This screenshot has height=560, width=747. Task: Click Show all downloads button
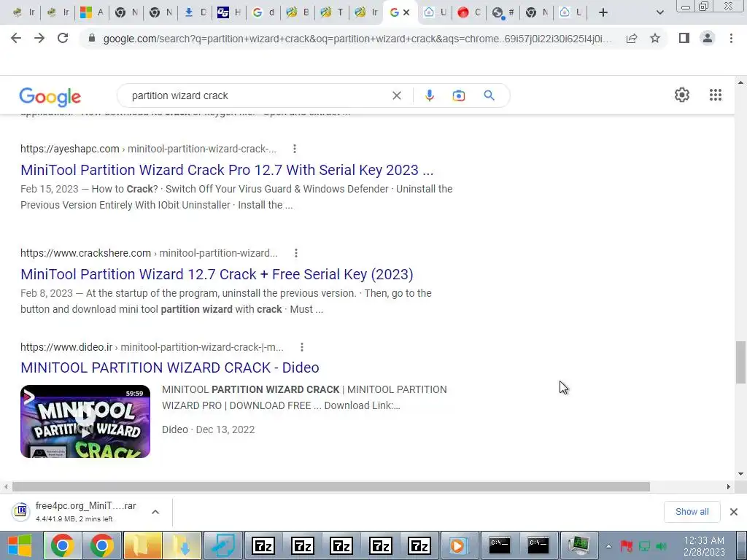click(692, 512)
